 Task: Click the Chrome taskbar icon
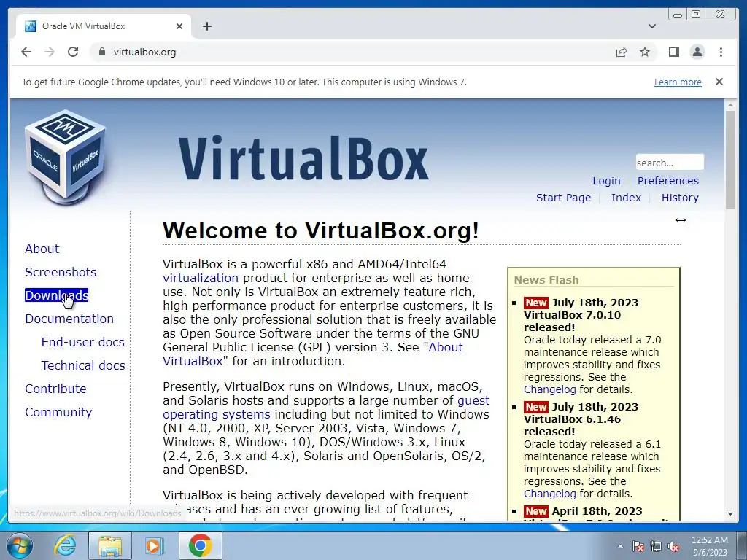coord(200,545)
